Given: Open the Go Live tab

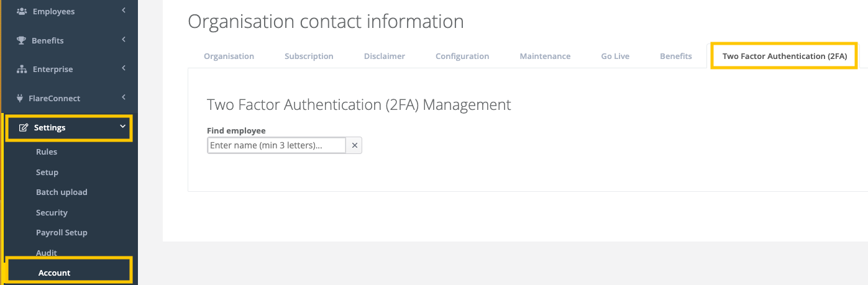Looking at the screenshot, I should (615, 56).
